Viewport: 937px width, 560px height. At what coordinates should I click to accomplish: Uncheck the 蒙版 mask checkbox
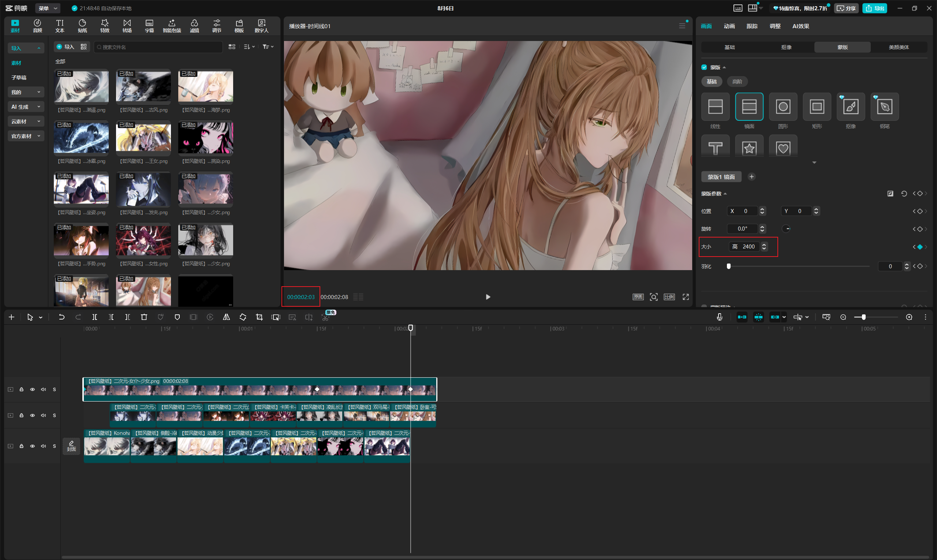click(x=704, y=67)
